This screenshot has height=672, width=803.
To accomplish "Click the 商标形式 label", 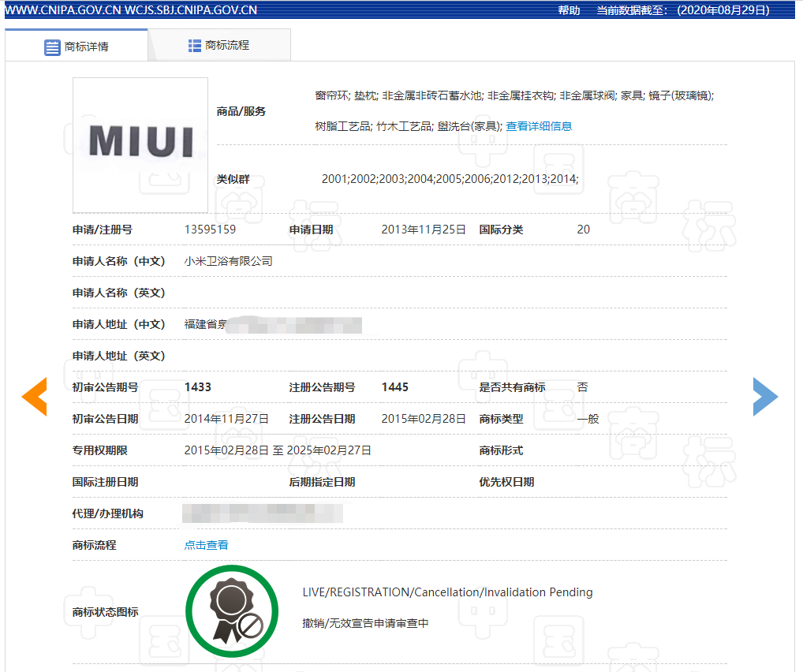I will point(501,450).
